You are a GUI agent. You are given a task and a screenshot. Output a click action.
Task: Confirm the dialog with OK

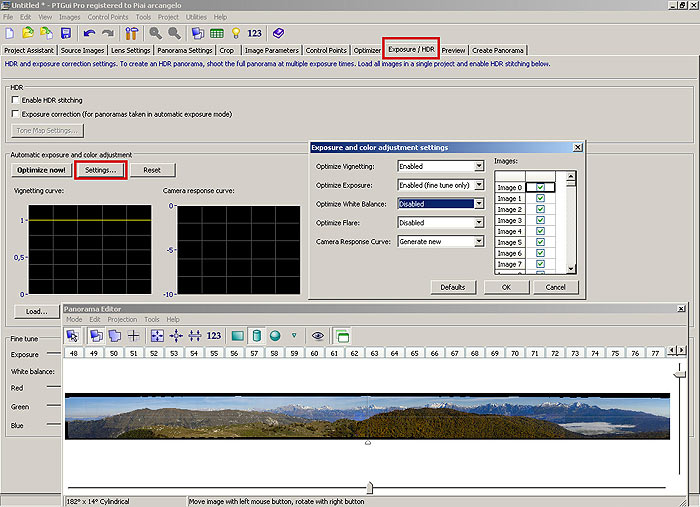(x=506, y=287)
